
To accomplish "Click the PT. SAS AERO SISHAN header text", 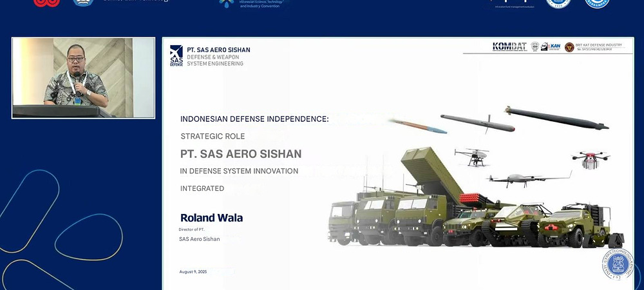I will click(x=218, y=50).
